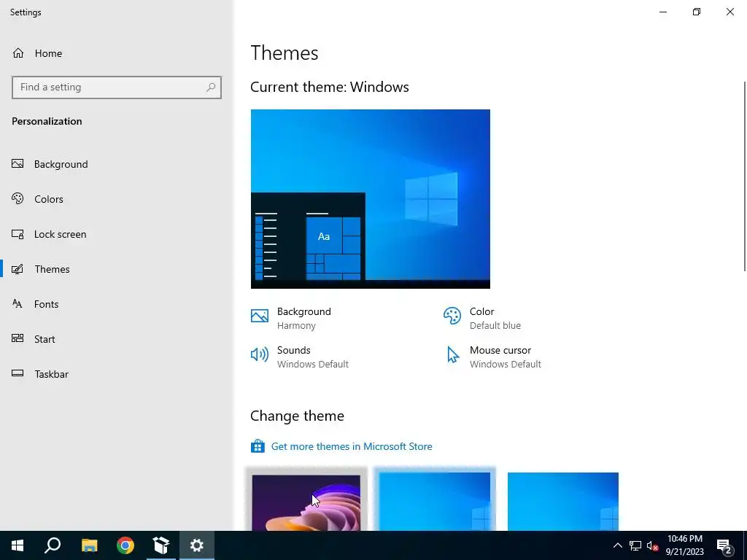Click the Fonts sidebar icon
Screen dimensions: 747x560
pyautogui.click(x=18, y=303)
